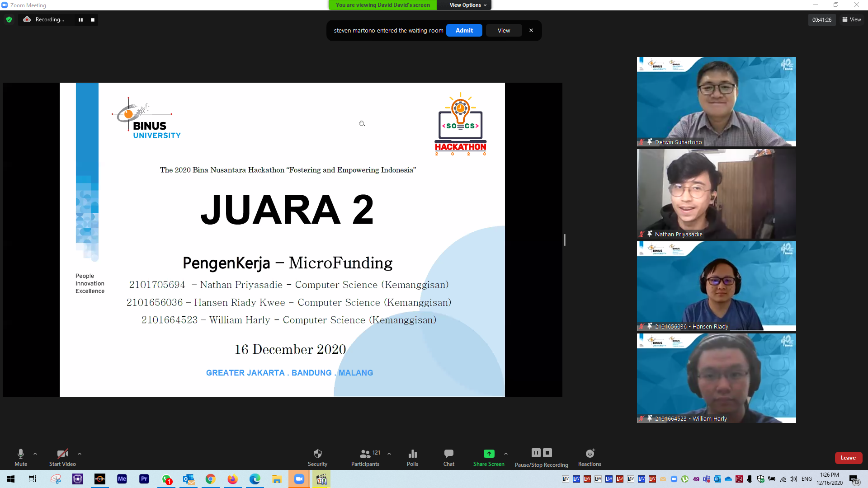Expand share screen options arrow
Image resolution: width=868 pixels, height=488 pixels.
tap(506, 454)
